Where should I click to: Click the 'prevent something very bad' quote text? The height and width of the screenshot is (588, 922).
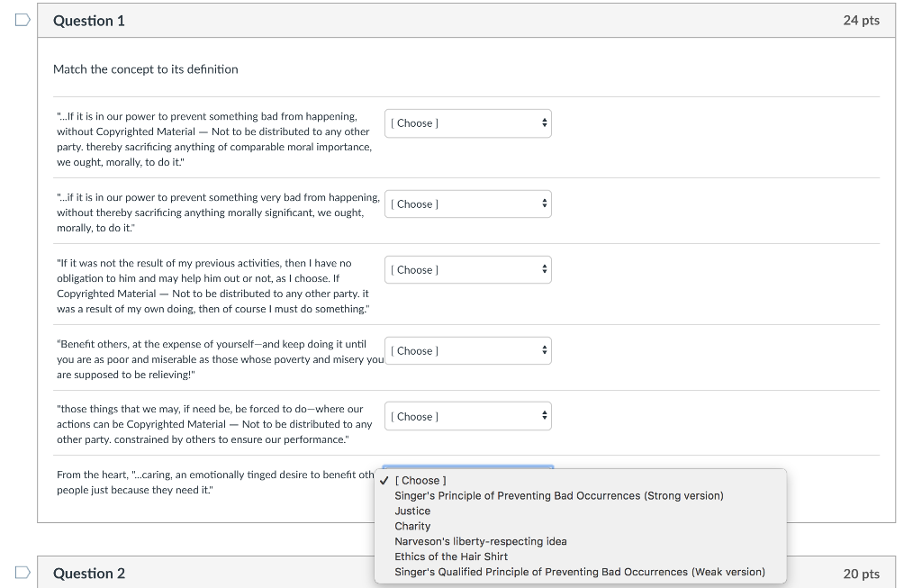point(218,213)
